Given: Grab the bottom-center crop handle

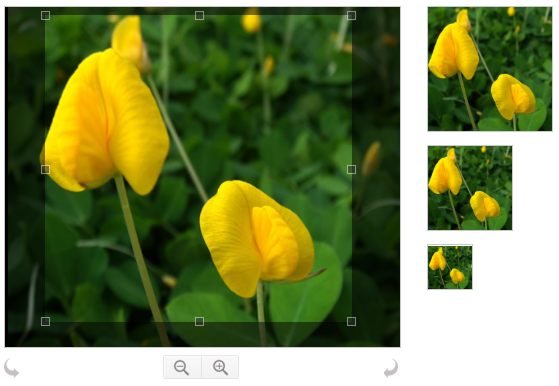Looking at the screenshot, I should [200, 321].
